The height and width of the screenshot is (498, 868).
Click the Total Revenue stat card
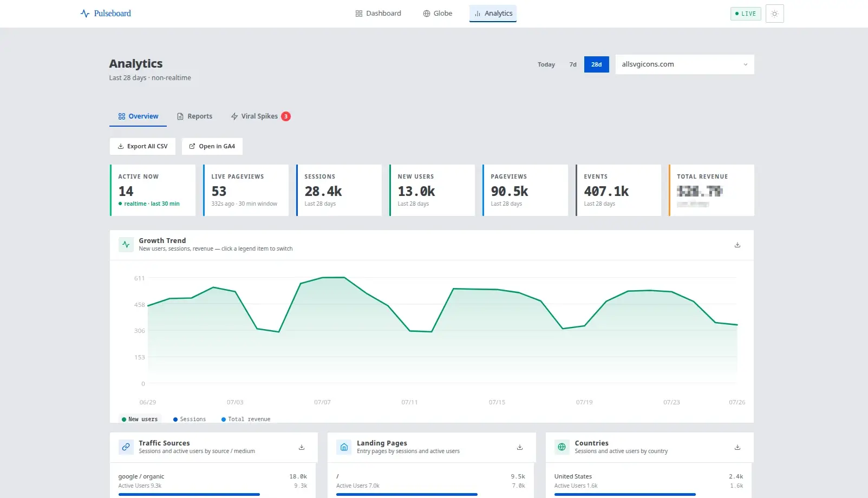(712, 190)
